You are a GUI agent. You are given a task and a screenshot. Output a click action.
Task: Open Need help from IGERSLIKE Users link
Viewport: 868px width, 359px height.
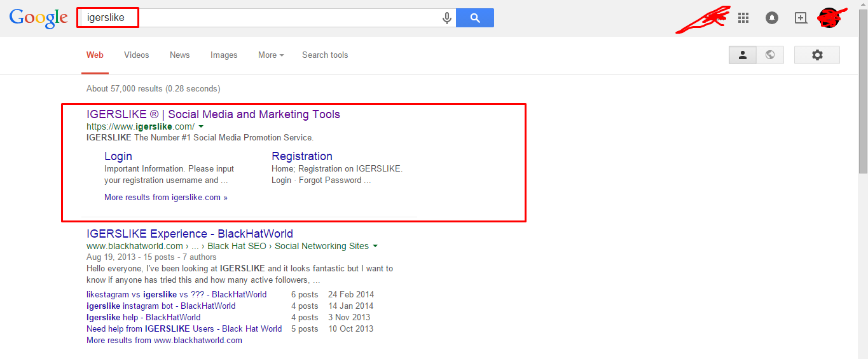pos(184,329)
